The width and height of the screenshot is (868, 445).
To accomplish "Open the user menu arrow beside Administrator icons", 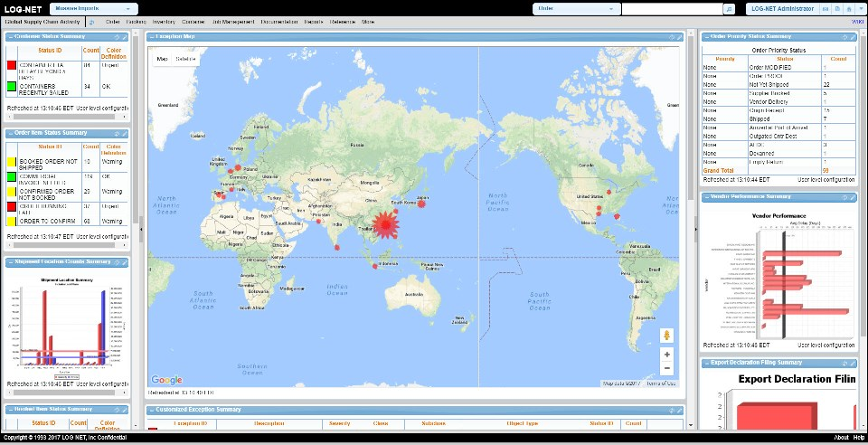I will point(860,9).
